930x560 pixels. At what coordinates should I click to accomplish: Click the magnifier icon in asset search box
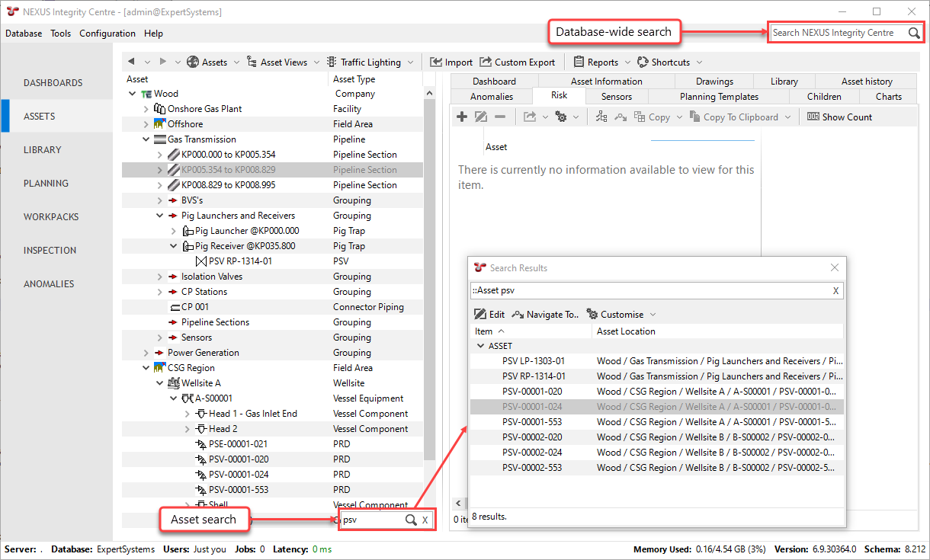pyautogui.click(x=410, y=520)
